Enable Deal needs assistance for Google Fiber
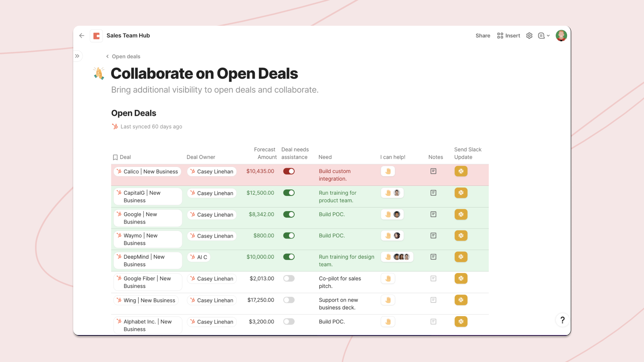 click(x=289, y=278)
